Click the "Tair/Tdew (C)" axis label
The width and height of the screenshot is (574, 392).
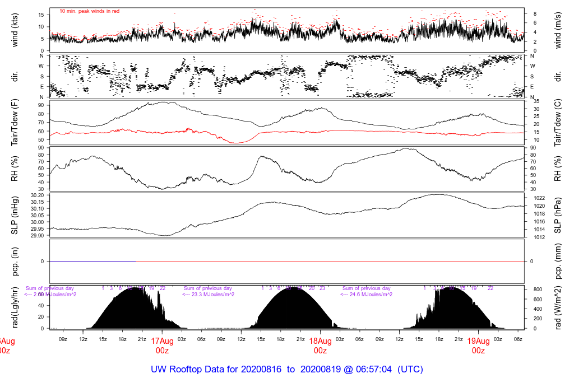click(x=558, y=123)
